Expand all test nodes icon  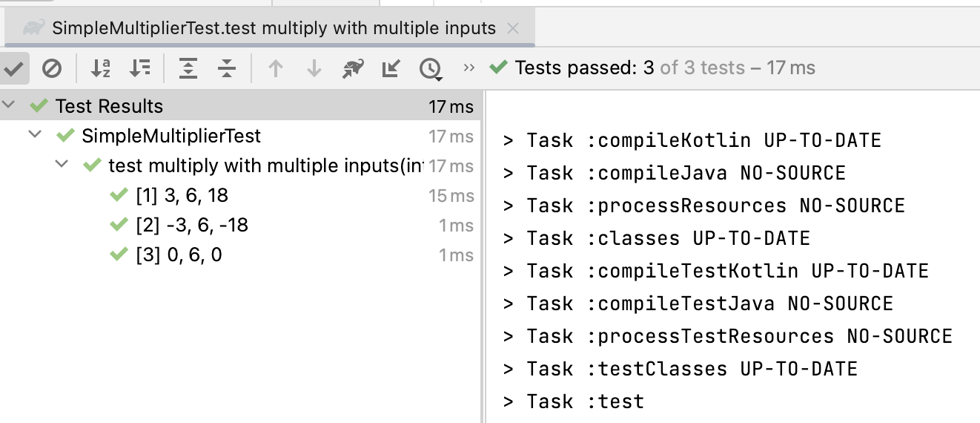coord(188,69)
